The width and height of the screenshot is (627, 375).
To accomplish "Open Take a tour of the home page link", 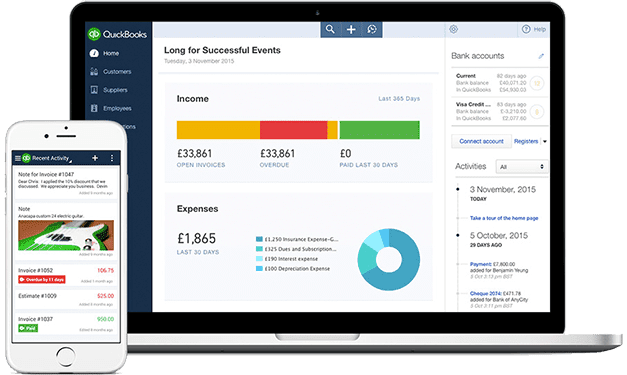I will tap(504, 218).
